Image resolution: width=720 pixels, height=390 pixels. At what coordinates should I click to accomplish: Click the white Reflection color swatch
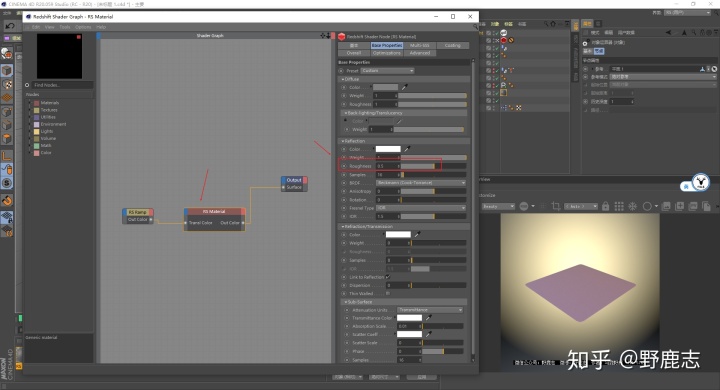[x=388, y=149]
